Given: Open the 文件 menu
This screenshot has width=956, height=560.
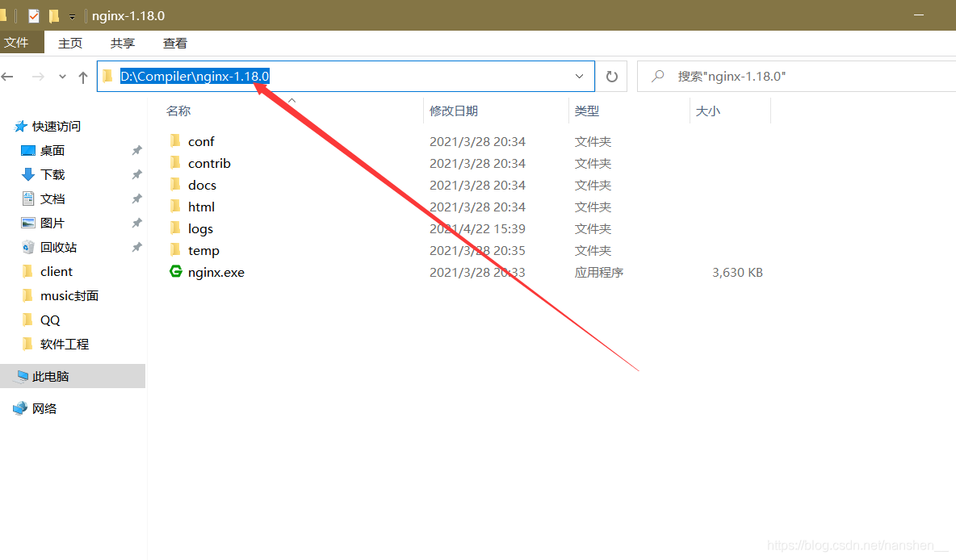Looking at the screenshot, I should click(16, 43).
